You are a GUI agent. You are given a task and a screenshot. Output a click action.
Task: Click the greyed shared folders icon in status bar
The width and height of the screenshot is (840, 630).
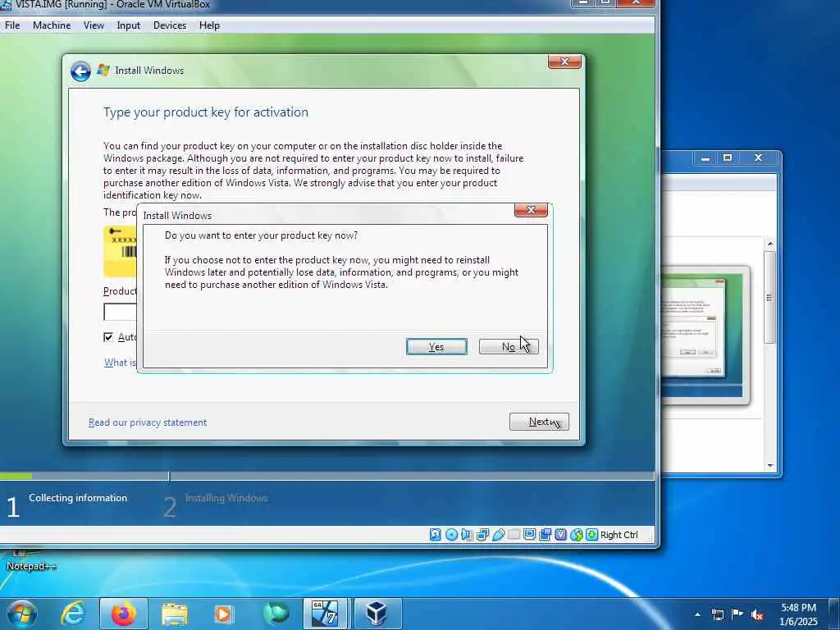514,535
